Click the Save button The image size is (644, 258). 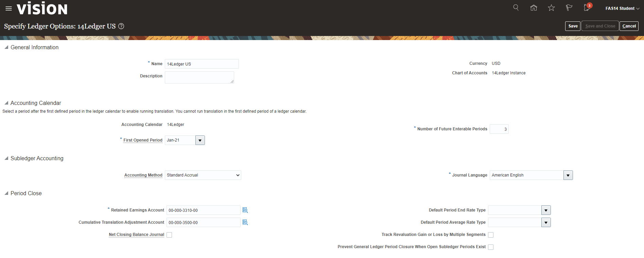click(x=573, y=26)
